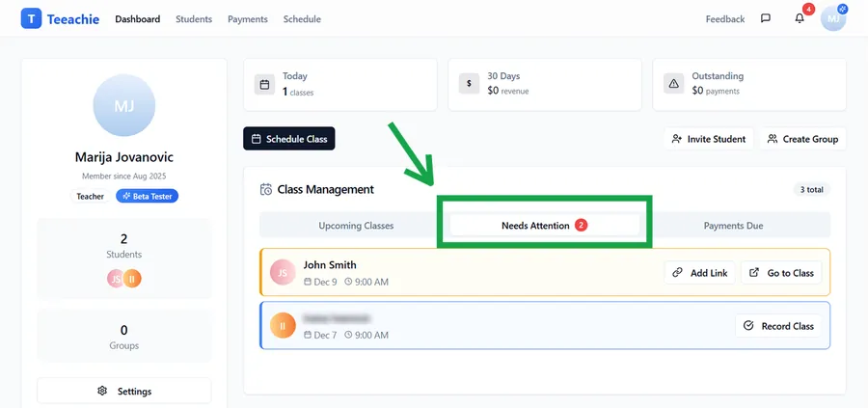Click the Create Group button
The width and height of the screenshot is (868, 408).
(802, 139)
